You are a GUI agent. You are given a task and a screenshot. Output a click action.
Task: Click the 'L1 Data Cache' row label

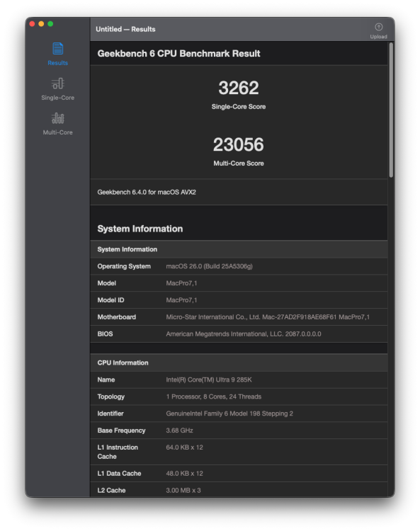[x=119, y=474]
